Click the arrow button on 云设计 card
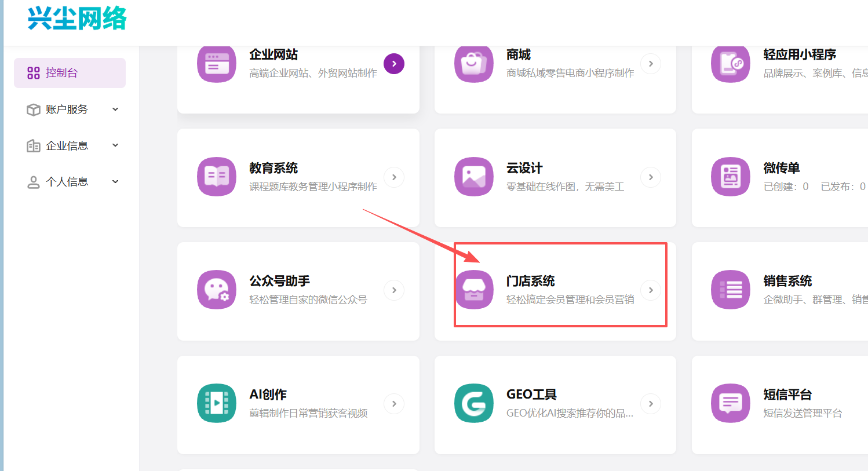This screenshot has width=868, height=471. point(651,177)
